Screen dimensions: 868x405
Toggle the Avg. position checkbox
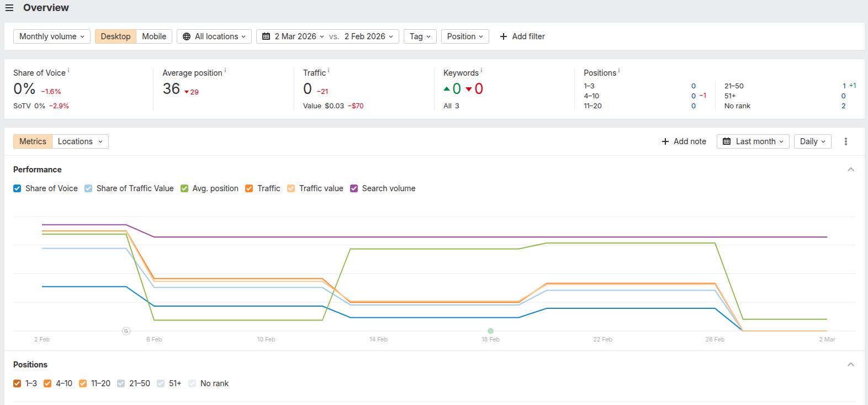point(184,188)
